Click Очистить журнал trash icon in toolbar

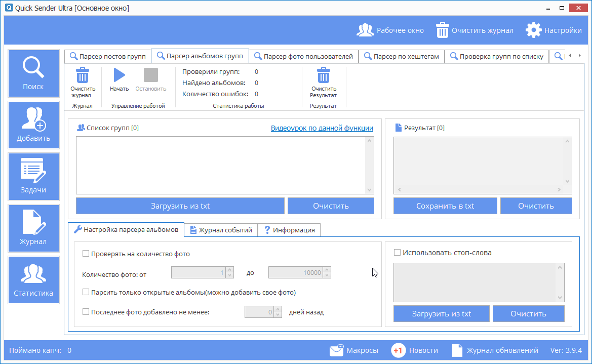(x=83, y=76)
